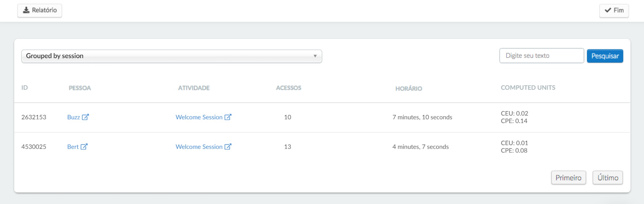The height and width of the screenshot is (204, 644).
Task: Go to the Primeiro page
Action: [x=568, y=178]
